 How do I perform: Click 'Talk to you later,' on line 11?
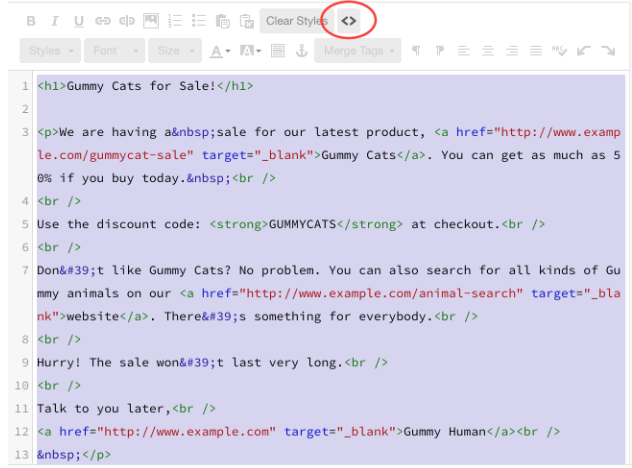tap(104, 409)
